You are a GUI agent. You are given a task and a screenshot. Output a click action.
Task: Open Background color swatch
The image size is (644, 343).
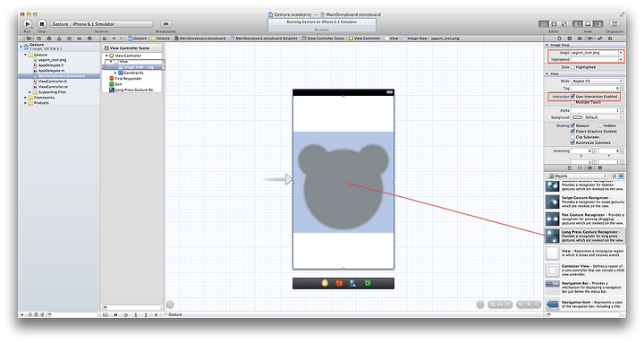tap(577, 117)
